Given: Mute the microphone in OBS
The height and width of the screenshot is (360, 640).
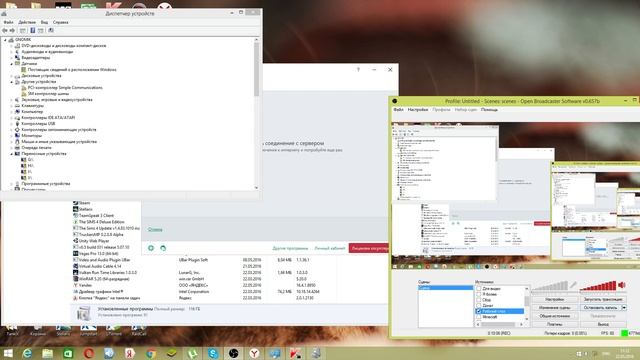Looking at the screenshot, I should pyautogui.click(x=574, y=285).
